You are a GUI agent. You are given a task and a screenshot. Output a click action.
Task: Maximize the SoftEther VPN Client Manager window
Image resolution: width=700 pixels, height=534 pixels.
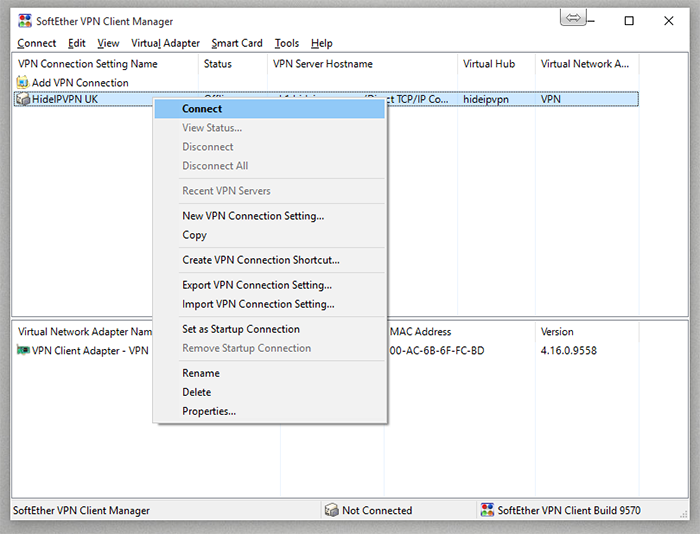click(x=629, y=21)
